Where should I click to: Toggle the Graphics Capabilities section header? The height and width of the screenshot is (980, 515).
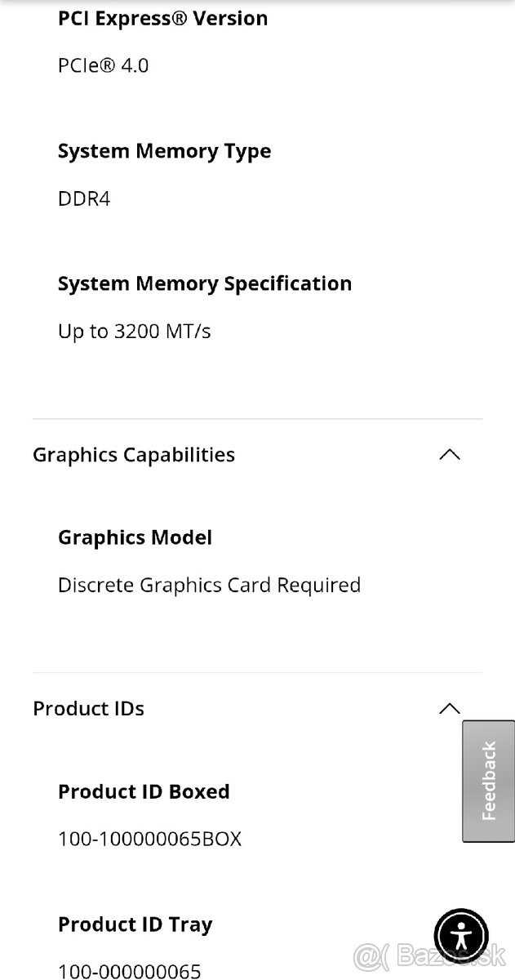(x=133, y=455)
